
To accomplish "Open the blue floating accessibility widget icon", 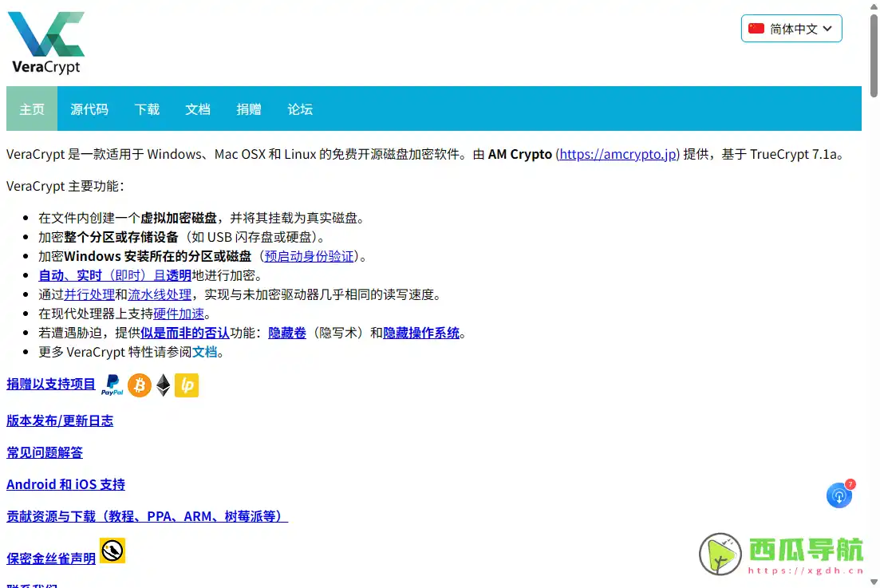I will coord(839,495).
